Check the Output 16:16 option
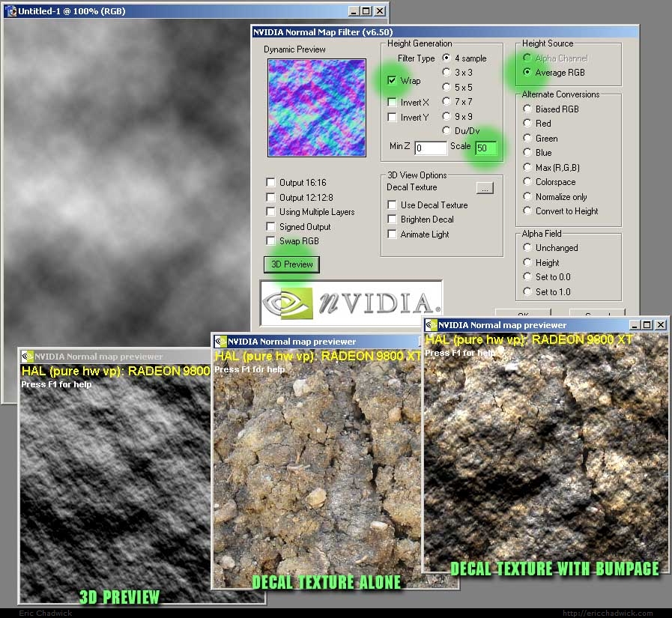Viewport: 672px width, 618px height. click(x=270, y=183)
